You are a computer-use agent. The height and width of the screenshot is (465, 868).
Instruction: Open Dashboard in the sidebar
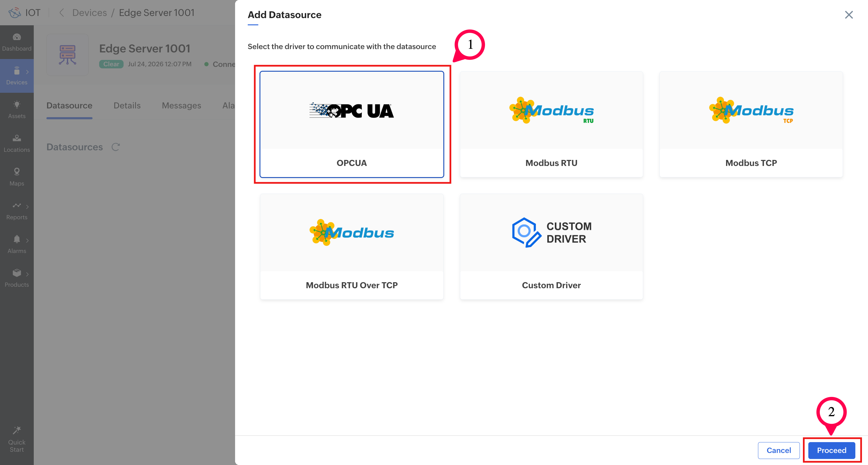click(17, 42)
